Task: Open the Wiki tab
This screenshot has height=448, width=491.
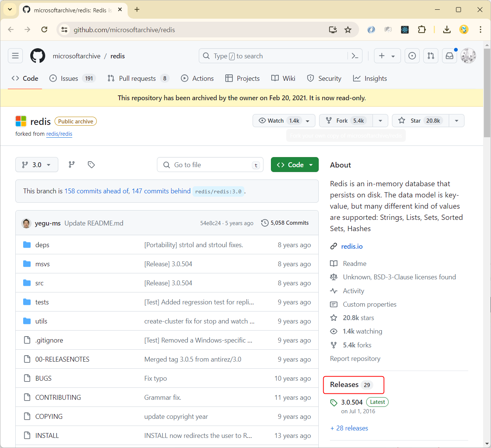Action: [x=283, y=79]
